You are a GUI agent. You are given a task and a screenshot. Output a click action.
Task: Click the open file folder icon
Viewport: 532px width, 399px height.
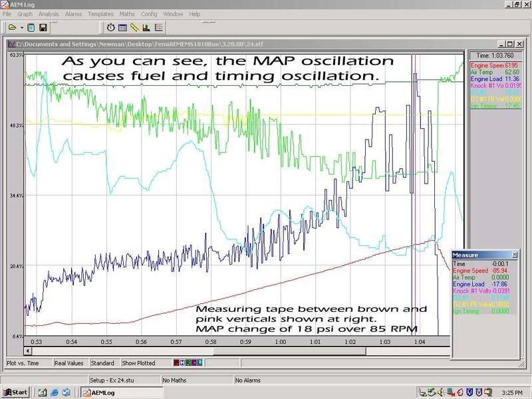(11, 28)
